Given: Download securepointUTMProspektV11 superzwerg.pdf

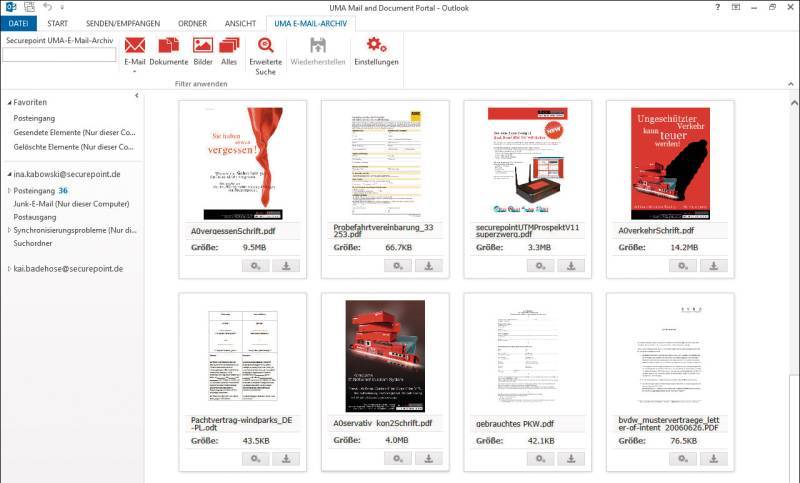Looking at the screenshot, I should point(571,266).
